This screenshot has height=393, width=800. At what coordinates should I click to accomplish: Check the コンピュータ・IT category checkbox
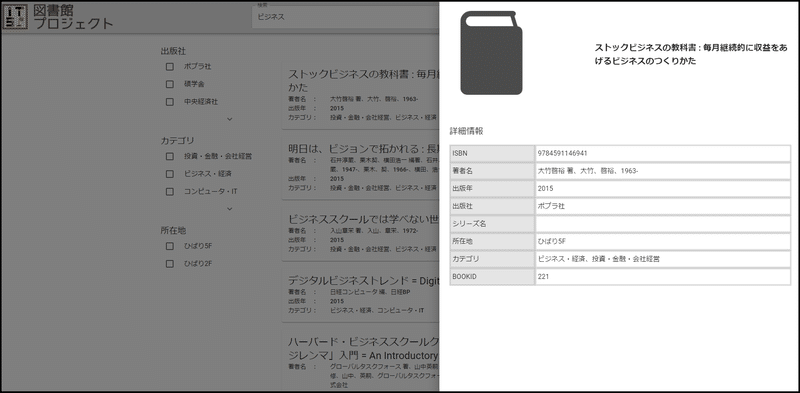pyautogui.click(x=170, y=192)
